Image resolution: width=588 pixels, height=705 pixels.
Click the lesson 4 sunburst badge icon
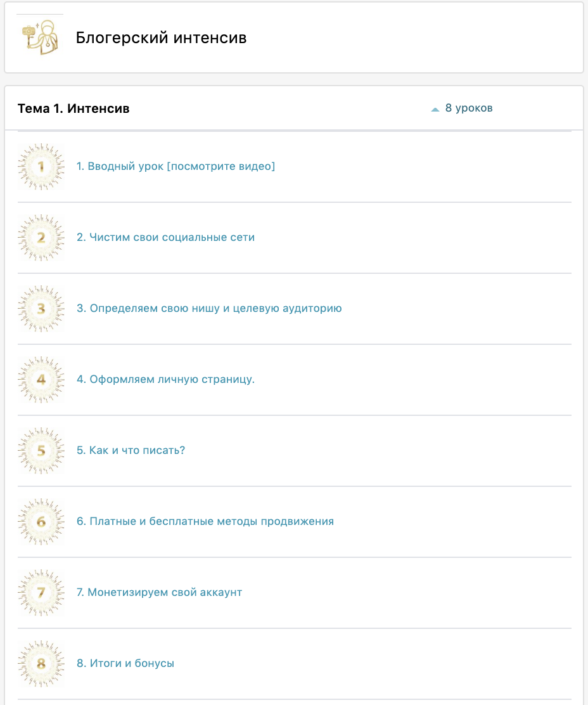[41, 380]
